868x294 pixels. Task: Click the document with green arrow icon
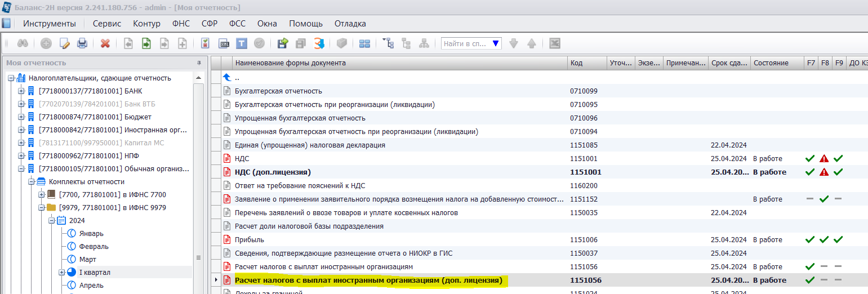point(146,43)
